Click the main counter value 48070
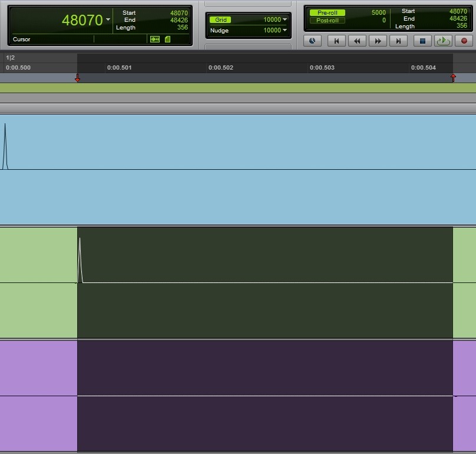The height and width of the screenshot is (454, 476). point(82,21)
